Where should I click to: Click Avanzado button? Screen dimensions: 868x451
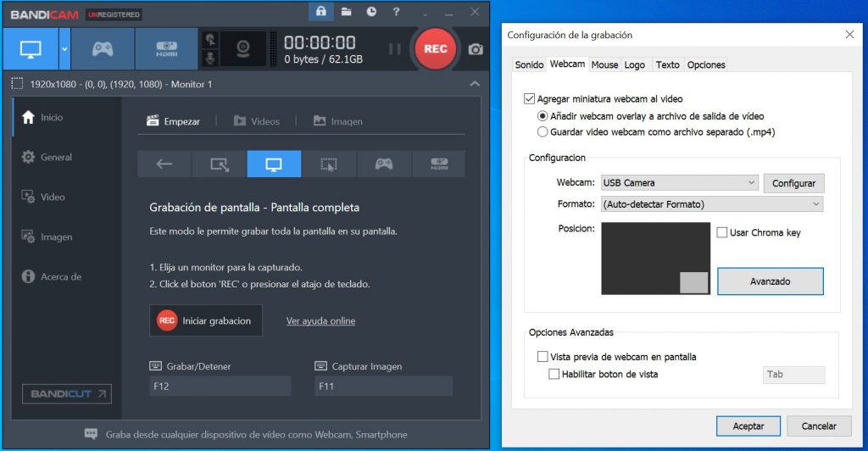(770, 281)
